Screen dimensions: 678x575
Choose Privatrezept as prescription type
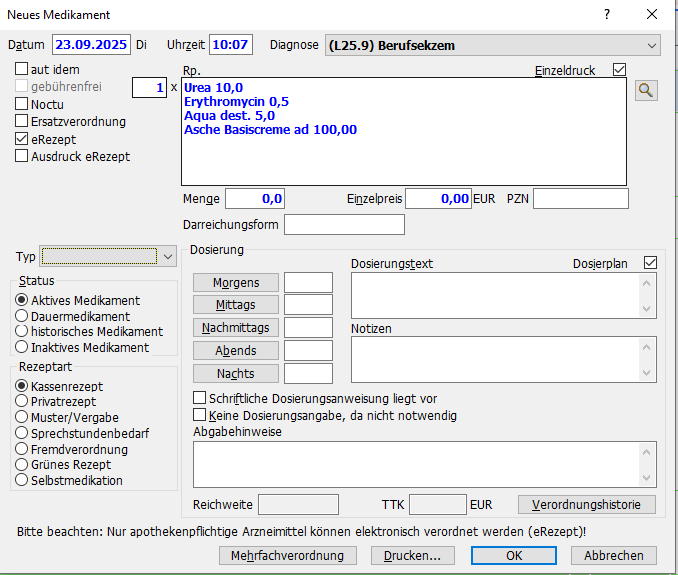click(22, 402)
